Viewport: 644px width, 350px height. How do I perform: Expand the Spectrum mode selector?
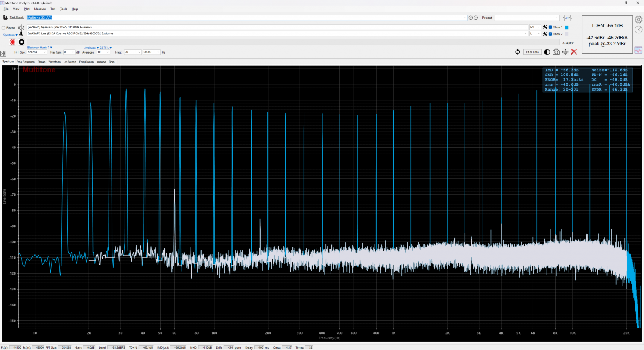[10, 35]
